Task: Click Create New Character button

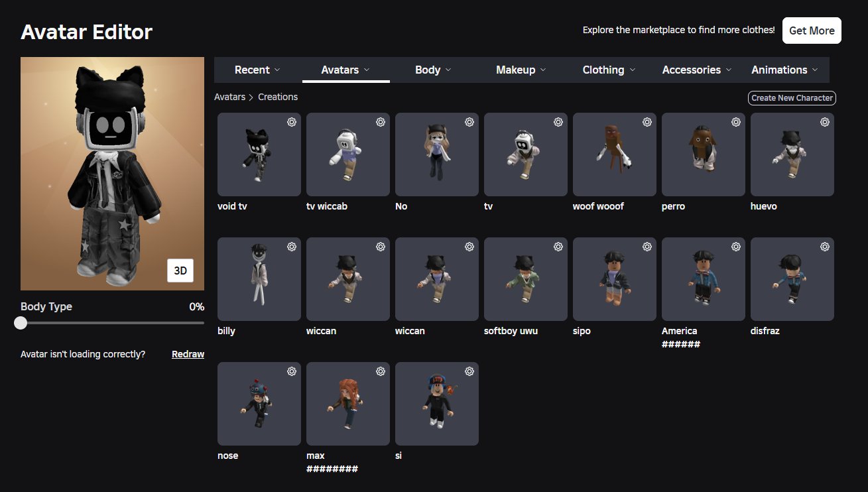Action: coord(792,98)
